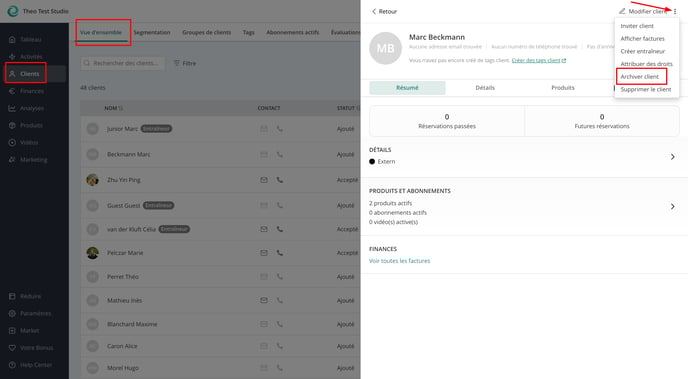
Task: Open the three-dot client options menu
Action: (x=675, y=11)
